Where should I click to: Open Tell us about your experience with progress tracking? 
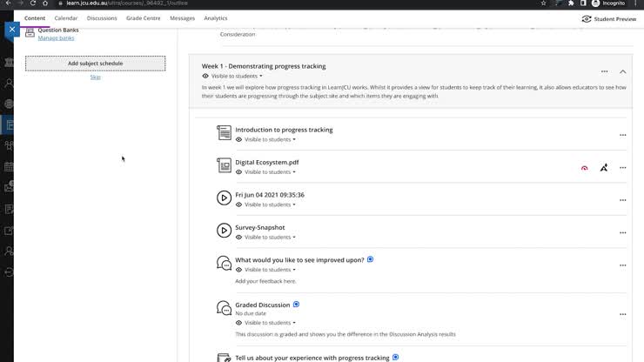click(x=312, y=358)
